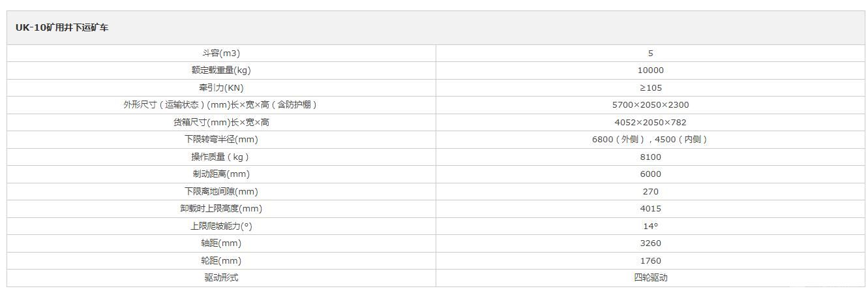The width and height of the screenshot is (868, 295).
Task: Click the 货箱尺寸 row label
Action: pyautogui.click(x=221, y=122)
